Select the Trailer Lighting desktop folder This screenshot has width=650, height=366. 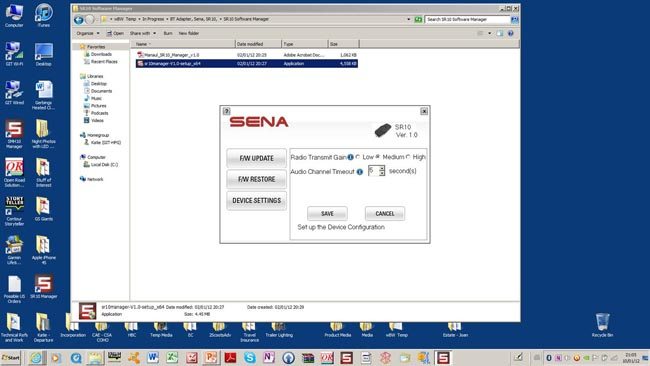[x=279, y=330]
